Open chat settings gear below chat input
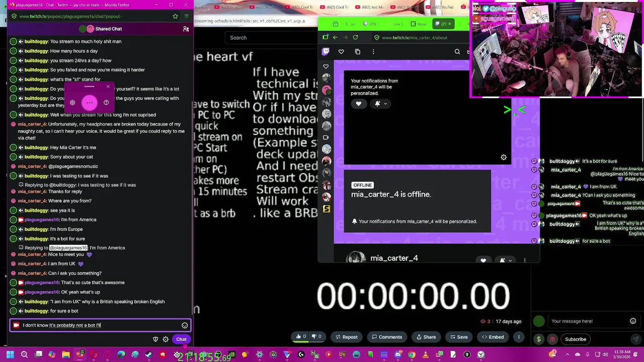 coord(166,339)
